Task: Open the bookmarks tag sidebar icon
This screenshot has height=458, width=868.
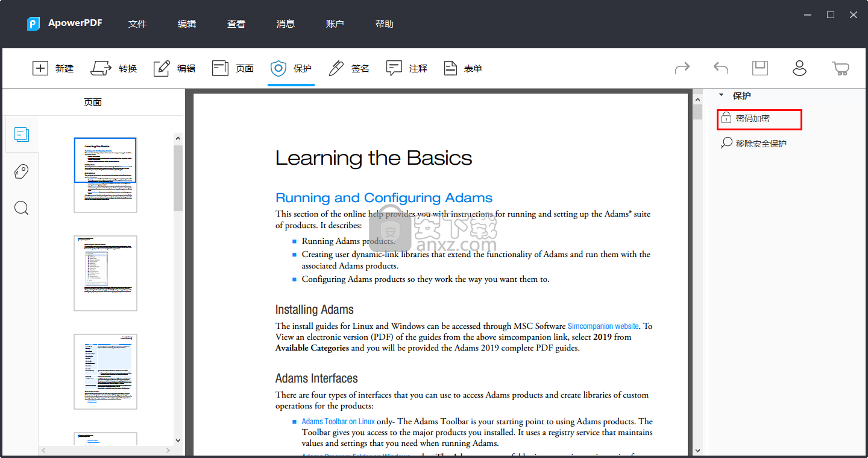Action: 21,172
